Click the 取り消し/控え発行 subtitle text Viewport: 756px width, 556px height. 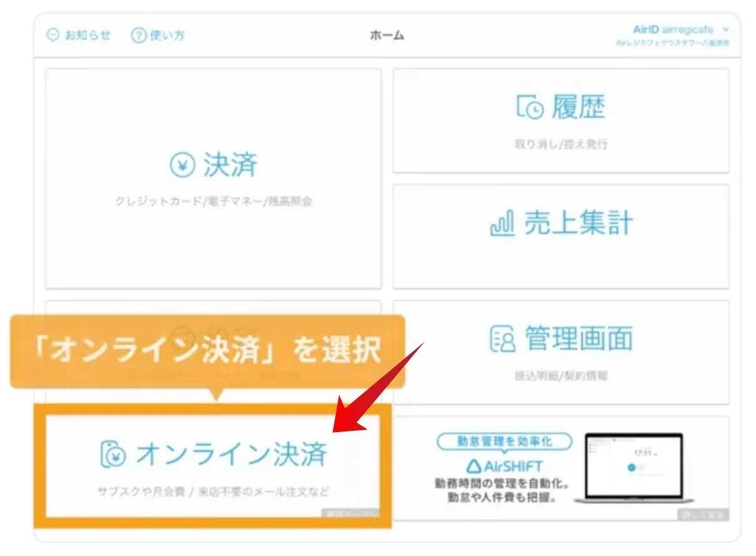click(x=561, y=144)
